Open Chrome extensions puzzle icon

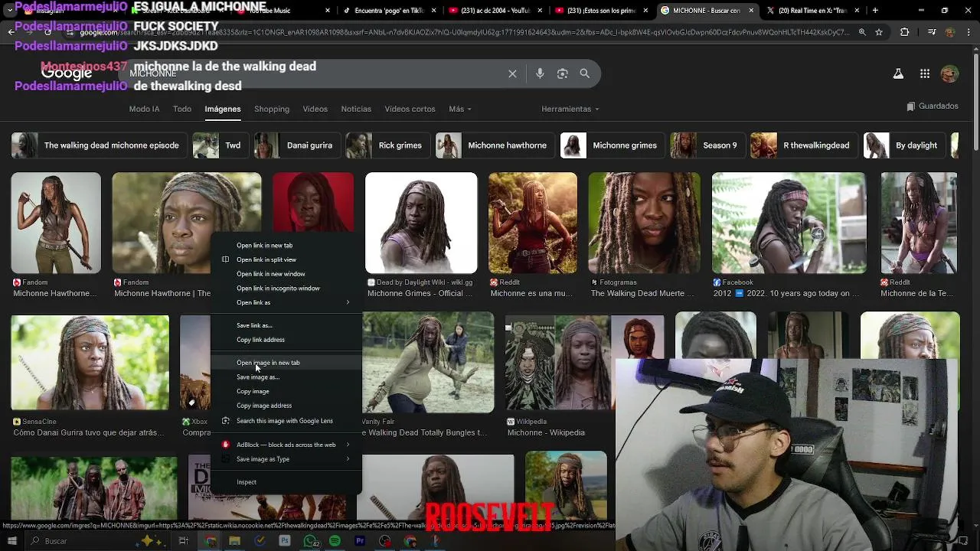click(x=904, y=32)
